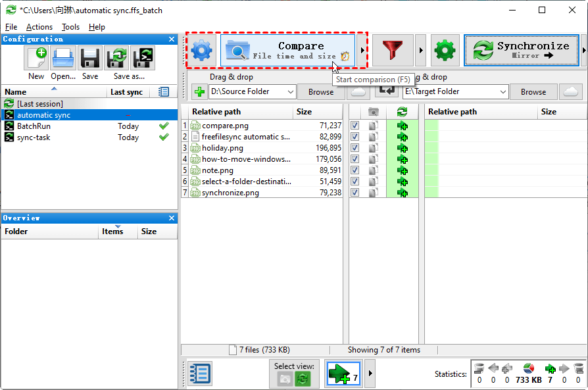Uncheck the freefilesync automatic s... row checkbox
This screenshot has width=588, height=390.
point(355,137)
